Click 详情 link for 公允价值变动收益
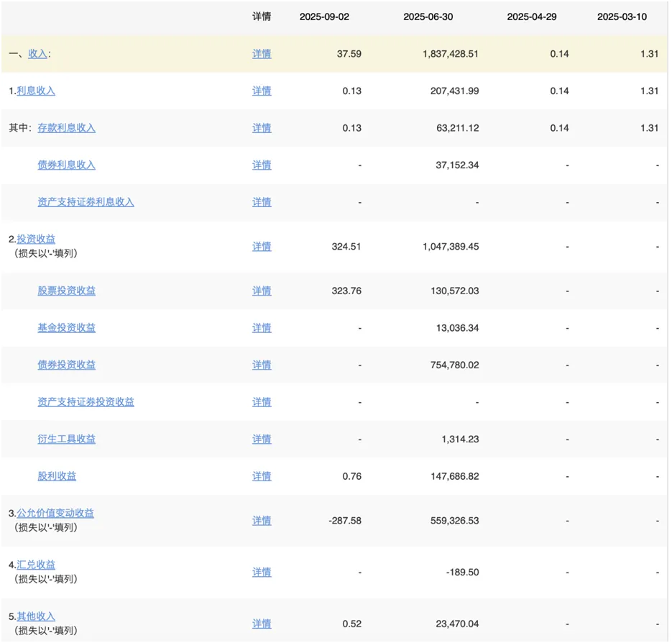Image resolution: width=672 pixels, height=643 pixels. tap(262, 521)
